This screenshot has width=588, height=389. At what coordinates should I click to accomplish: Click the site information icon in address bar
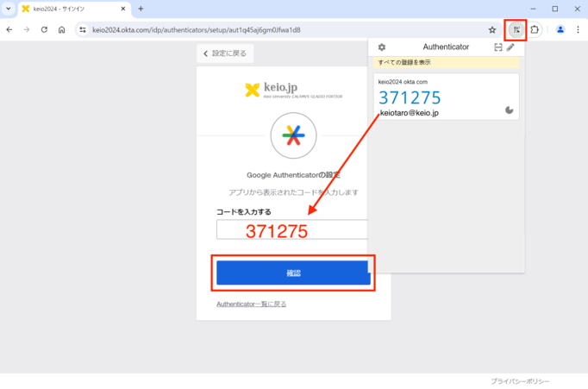[83, 29]
